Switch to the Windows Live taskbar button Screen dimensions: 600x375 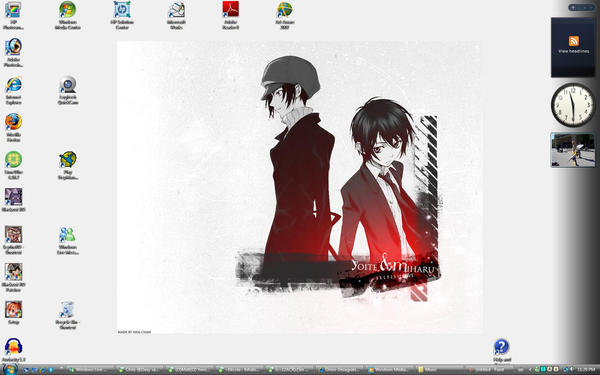coord(90,370)
